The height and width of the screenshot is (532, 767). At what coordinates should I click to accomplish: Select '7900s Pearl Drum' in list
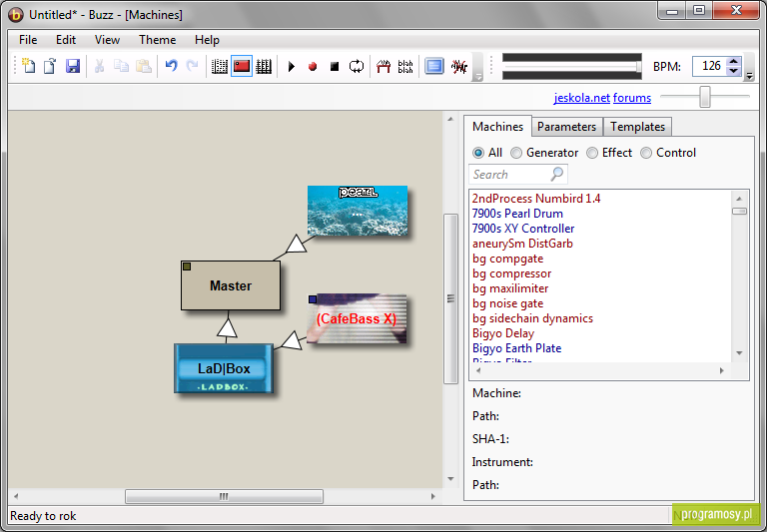point(517,214)
